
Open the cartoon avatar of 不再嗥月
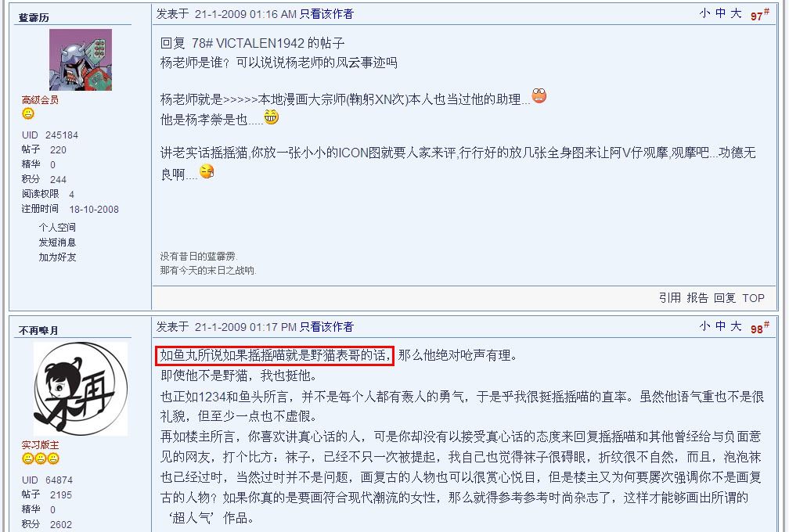(x=81, y=389)
